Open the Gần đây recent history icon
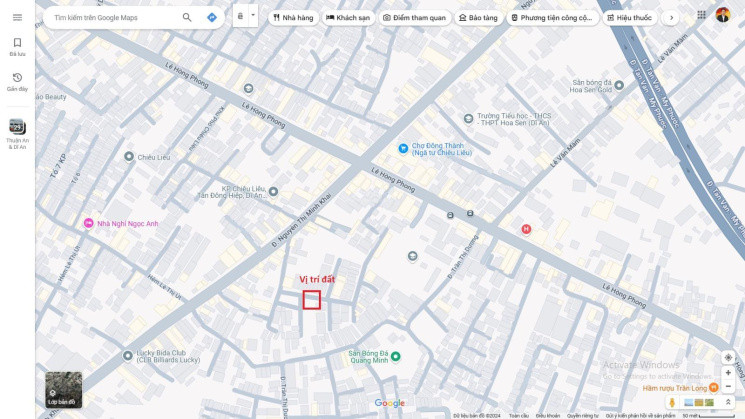Image resolution: width=745 pixels, height=419 pixels. coord(18,82)
